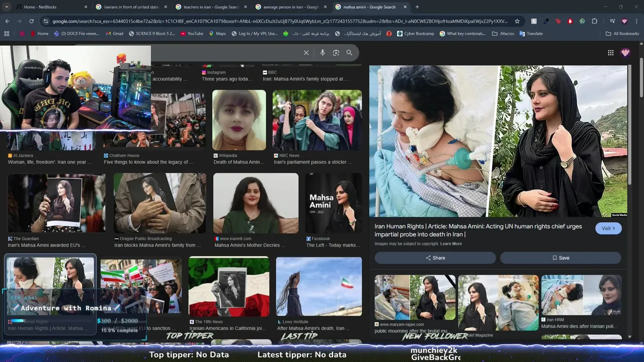Open The 19th News image result
Screen dimensions: 644x362
click(x=229, y=287)
